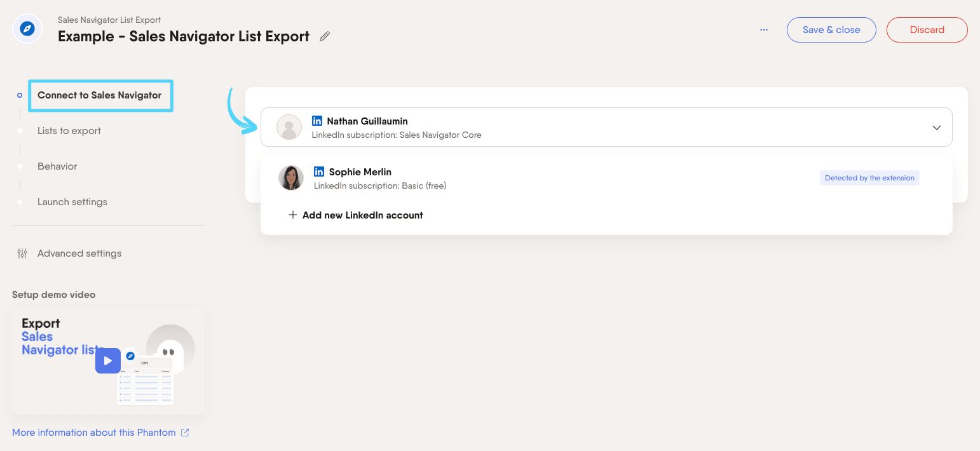Viewport: 980px width, 451px height.
Task: Click Nathan Guillaumin's placeholder avatar
Action: point(289,127)
